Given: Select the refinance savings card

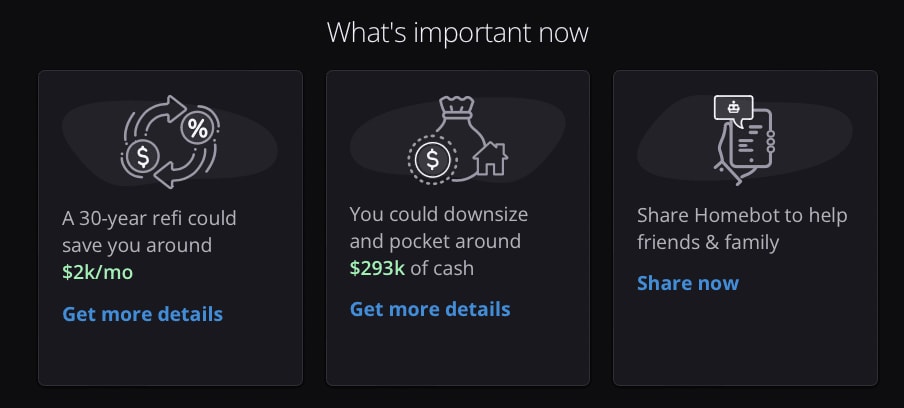Looking at the screenshot, I should (170, 228).
